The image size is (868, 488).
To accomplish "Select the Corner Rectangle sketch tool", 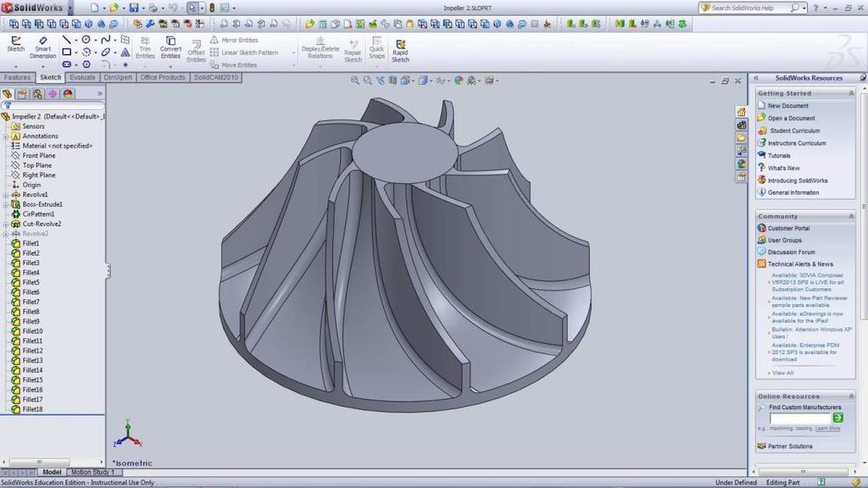I will coord(66,52).
